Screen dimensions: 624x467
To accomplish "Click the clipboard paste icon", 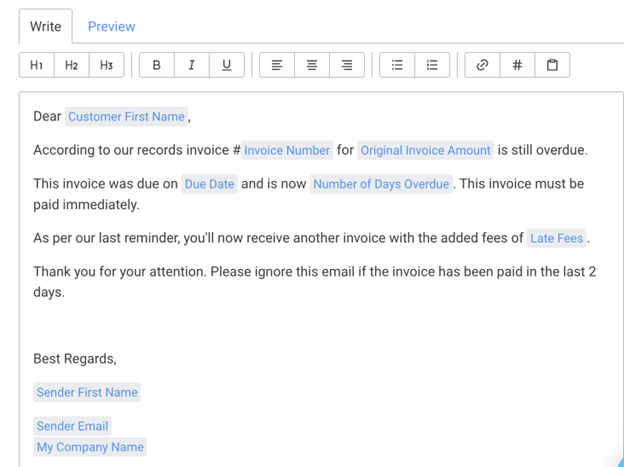I will tap(552, 65).
